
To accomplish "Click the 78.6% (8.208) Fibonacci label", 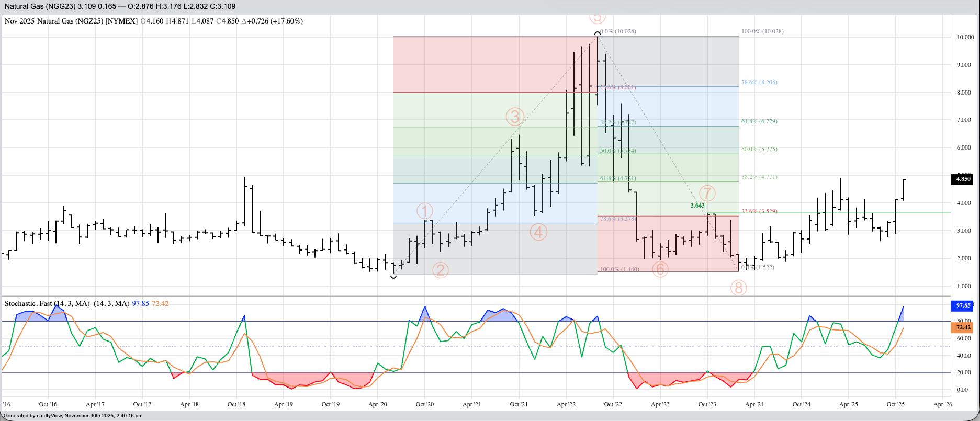I will (x=759, y=83).
